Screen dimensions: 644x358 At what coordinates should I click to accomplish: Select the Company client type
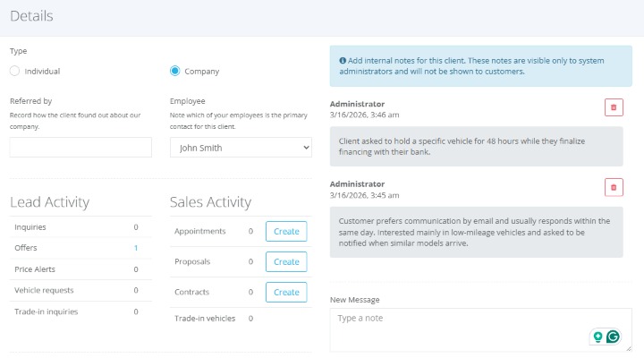click(175, 71)
